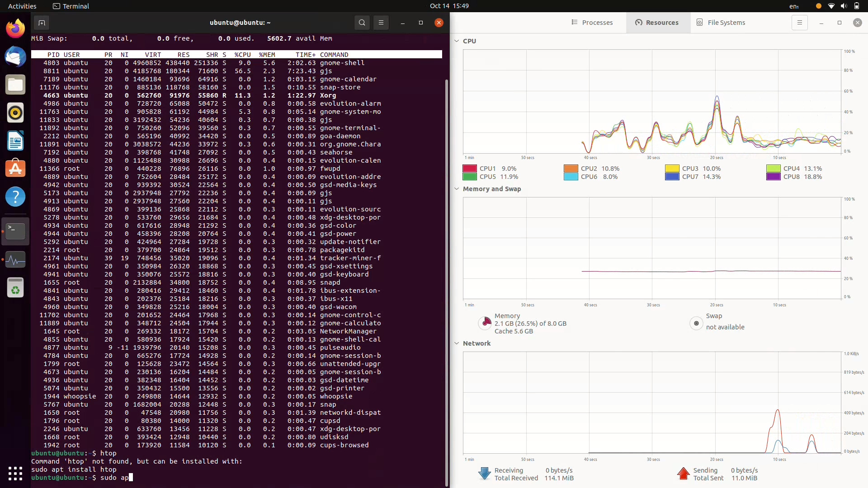Open Rhythmbox music player from the dock

click(15, 113)
